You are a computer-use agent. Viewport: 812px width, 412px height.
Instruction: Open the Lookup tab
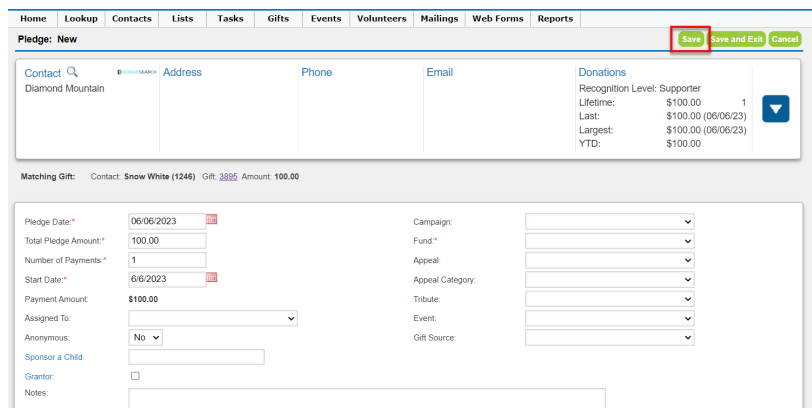tap(81, 19)
